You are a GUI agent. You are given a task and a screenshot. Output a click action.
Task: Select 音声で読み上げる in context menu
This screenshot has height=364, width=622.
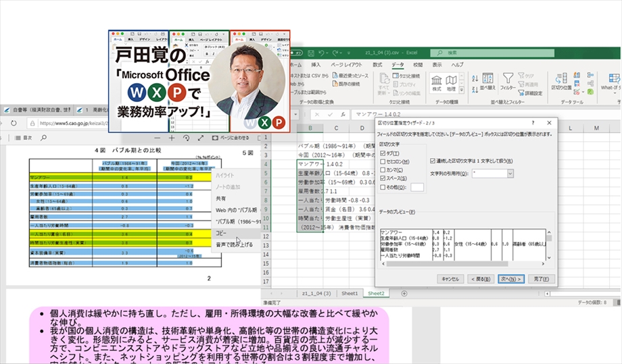pyautogui.click(x=234, y=244)
